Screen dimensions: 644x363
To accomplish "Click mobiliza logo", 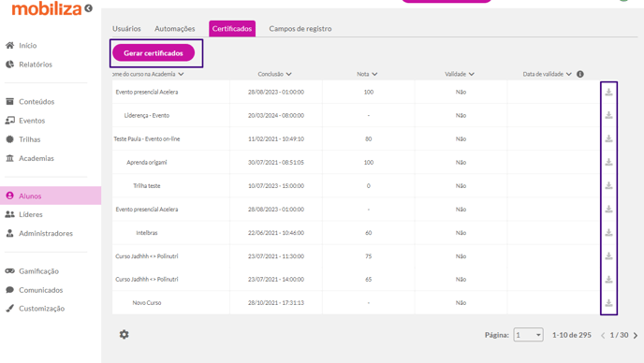I will pos(47,8).
